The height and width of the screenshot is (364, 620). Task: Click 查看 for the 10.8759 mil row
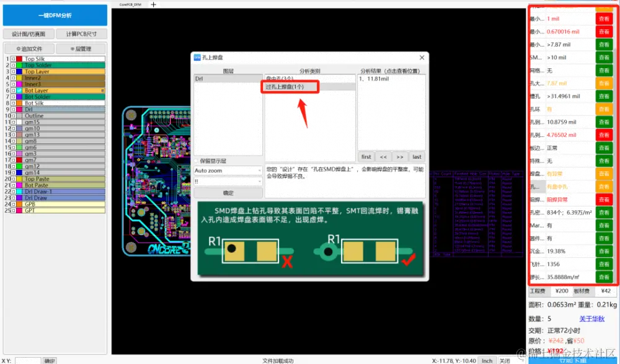(604, 122)
